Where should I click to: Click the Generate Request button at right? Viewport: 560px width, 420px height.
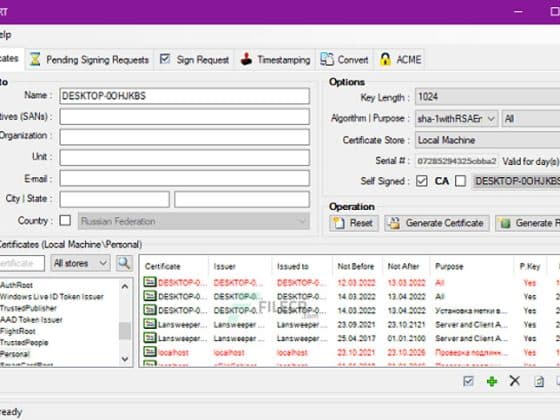[528, 223]
